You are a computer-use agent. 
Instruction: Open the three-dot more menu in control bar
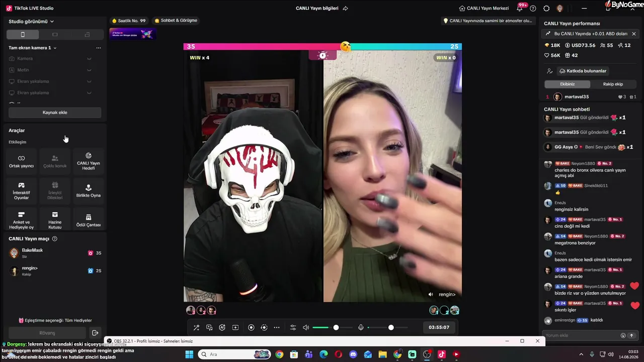click(277, 328)
